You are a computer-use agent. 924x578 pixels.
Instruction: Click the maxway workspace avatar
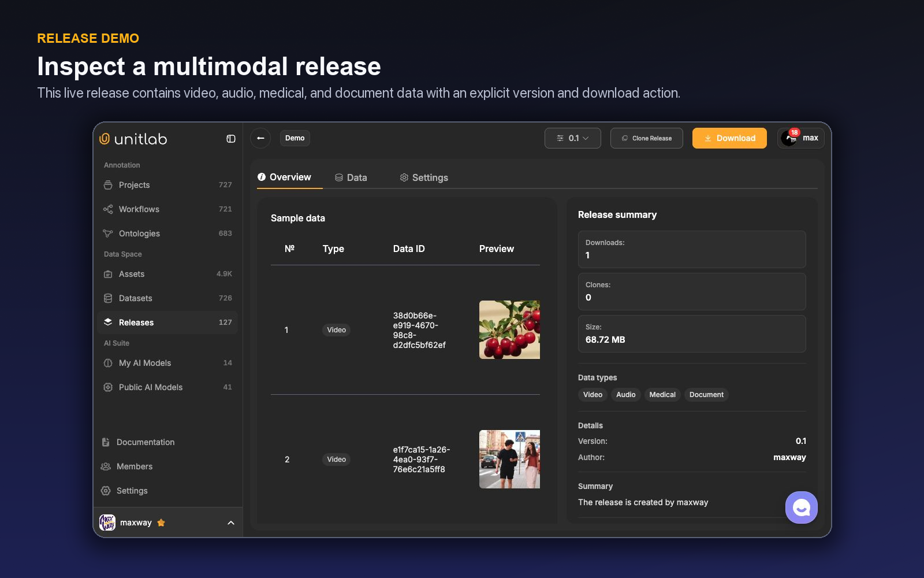[x=107, y=523]
